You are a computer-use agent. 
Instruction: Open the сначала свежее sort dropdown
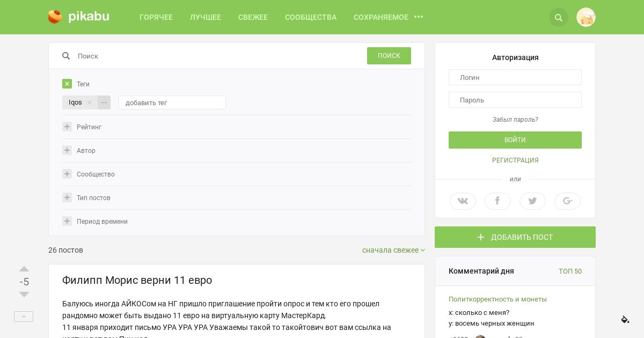tap(393, 250)
